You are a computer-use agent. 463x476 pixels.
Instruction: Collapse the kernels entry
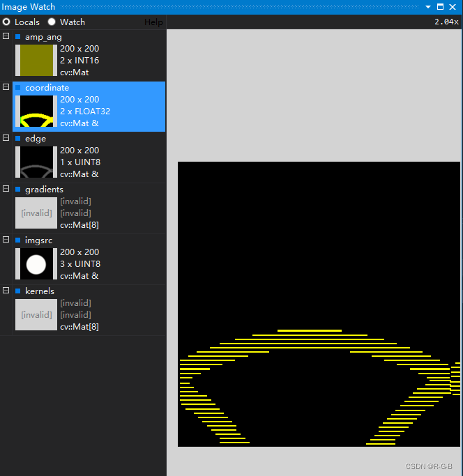click(x=6, y=290)
